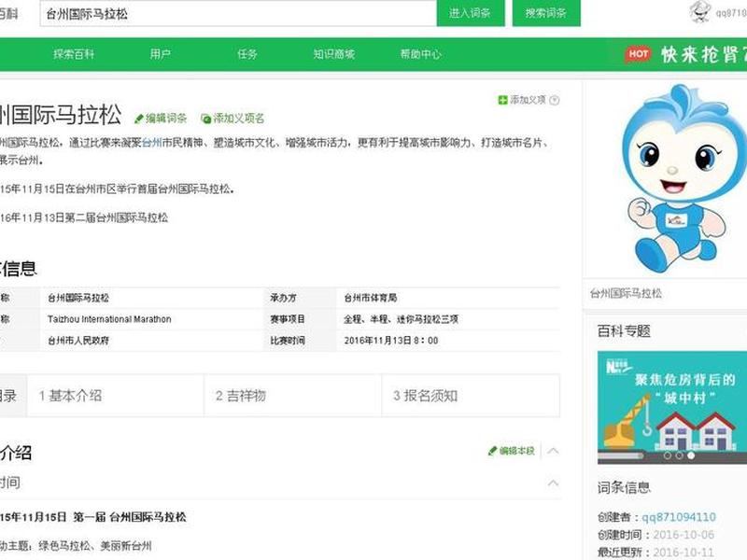Click the 添加义项名 link

click(x=238, y=119)
